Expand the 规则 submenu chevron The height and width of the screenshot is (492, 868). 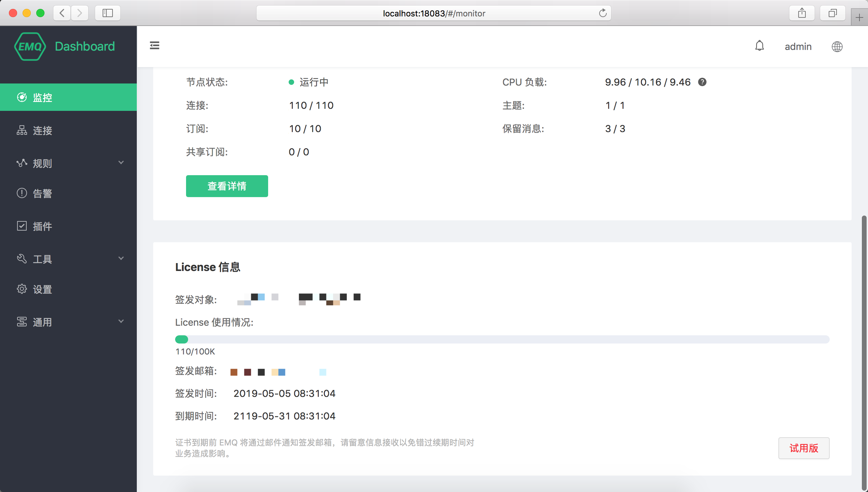click(x=121, y=163)
